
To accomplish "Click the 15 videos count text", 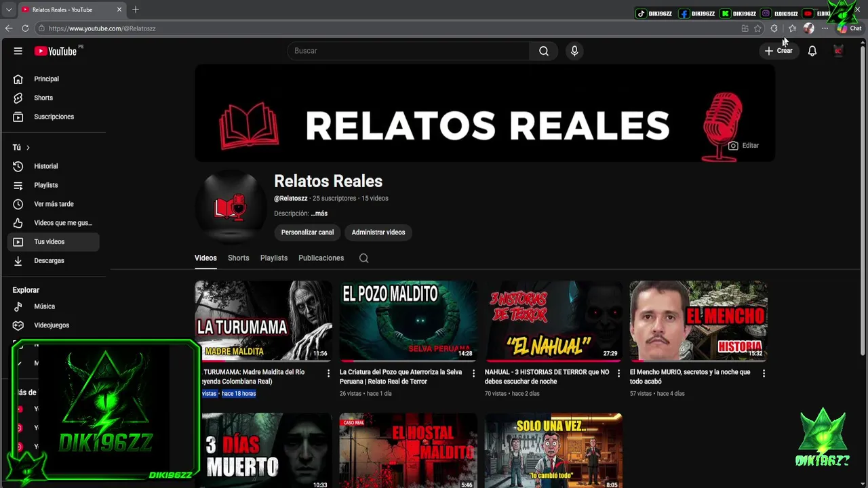I will (375, 199).
